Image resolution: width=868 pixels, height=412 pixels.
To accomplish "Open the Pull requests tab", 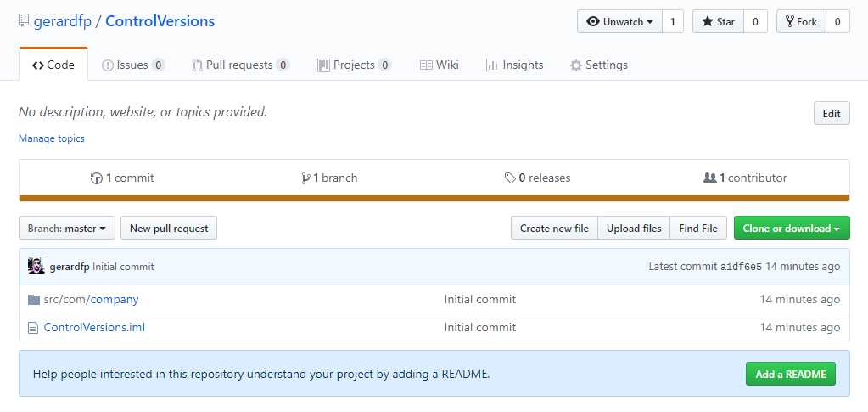I will pyautogui.click(x=240, y=65).
